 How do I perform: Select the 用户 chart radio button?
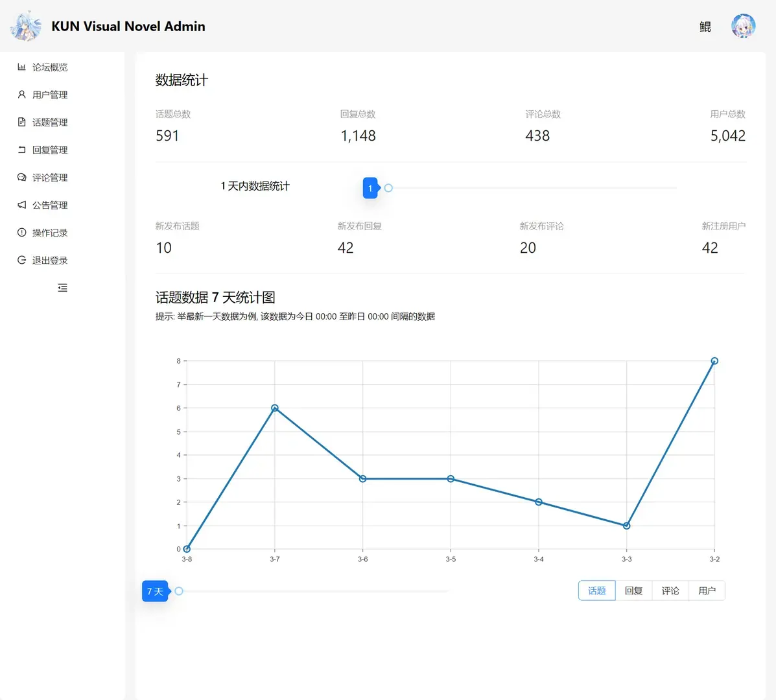pyautogui.click(x=707, y=590)
